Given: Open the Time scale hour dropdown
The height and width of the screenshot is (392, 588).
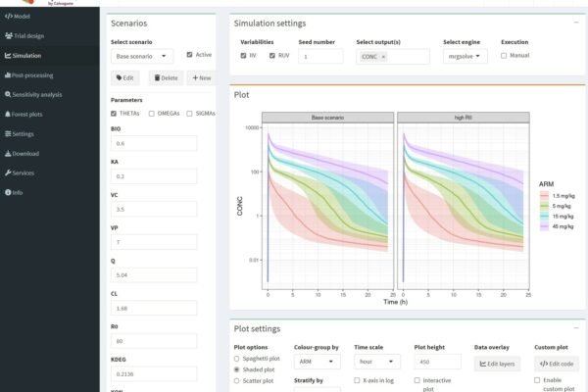Looking at the screenshot, I should [377, 361].
